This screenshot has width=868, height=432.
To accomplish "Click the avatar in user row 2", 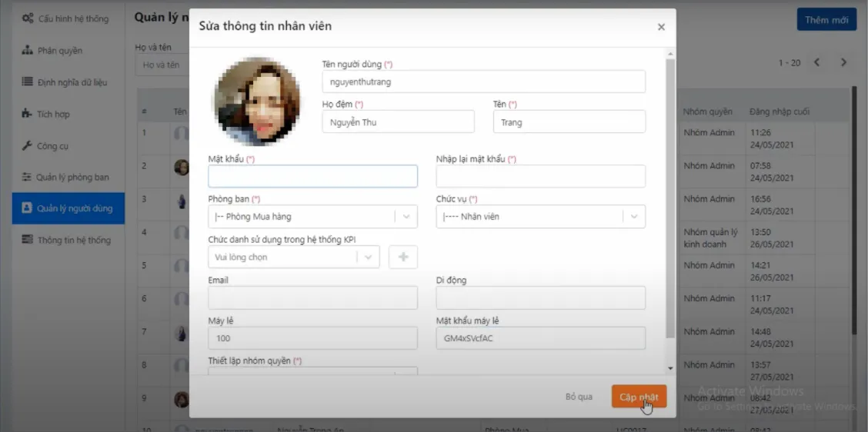I will 182,167.
